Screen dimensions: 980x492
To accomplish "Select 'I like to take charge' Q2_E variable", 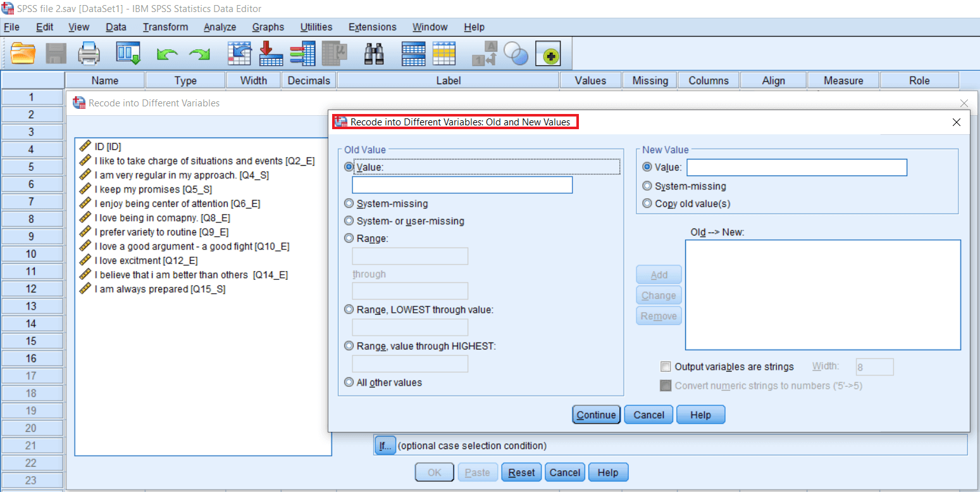I will click(x=204, y=161).
